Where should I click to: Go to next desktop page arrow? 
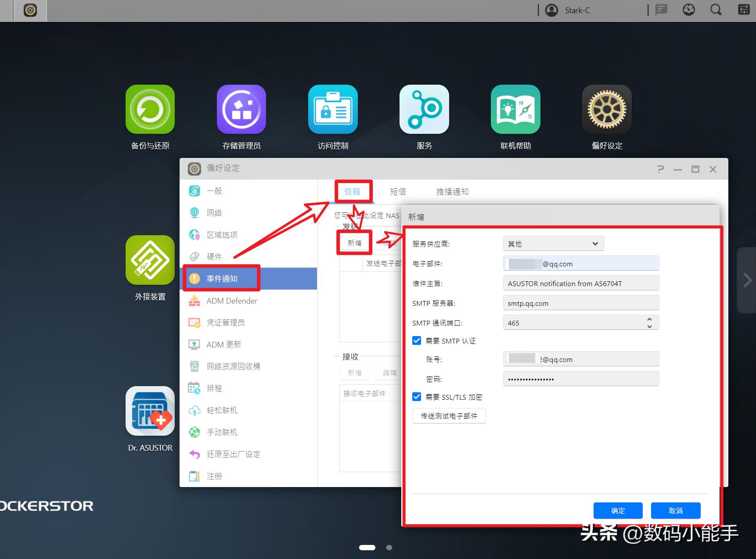pyautogui.click(x=747, y=280)
